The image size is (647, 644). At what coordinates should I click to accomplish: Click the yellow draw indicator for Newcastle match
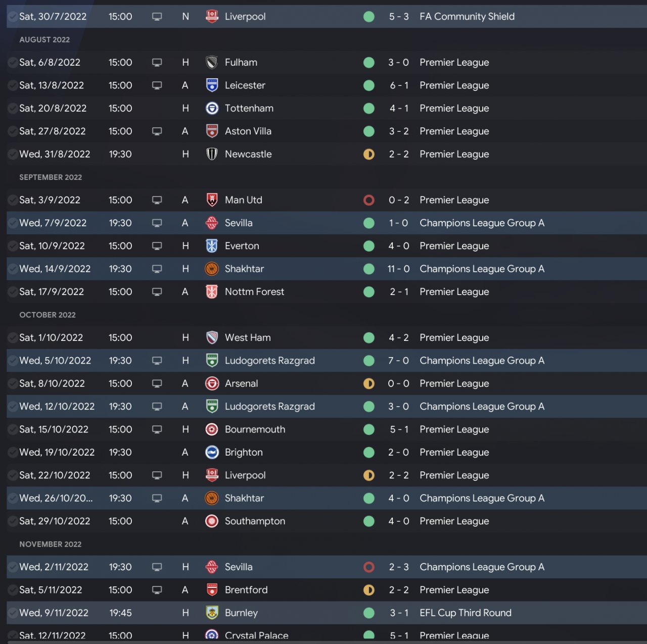[369, 154]
